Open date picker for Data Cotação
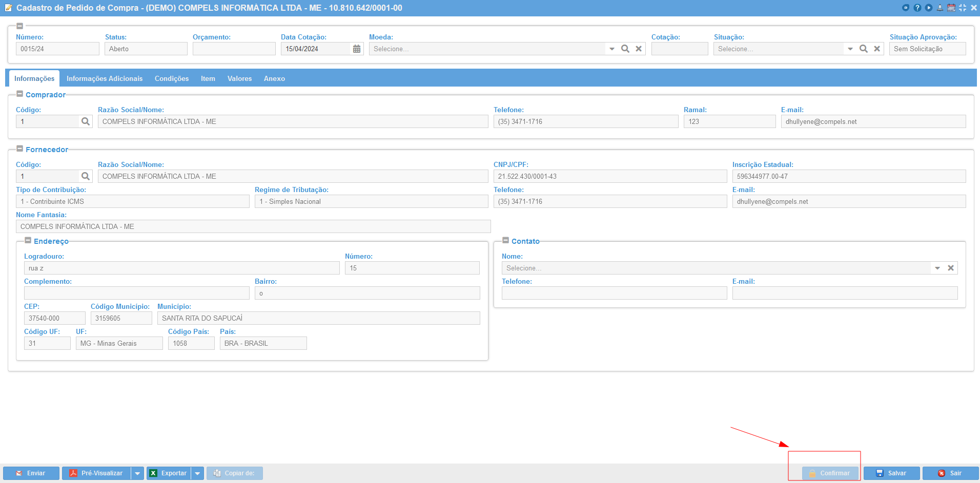 (357, 49)
